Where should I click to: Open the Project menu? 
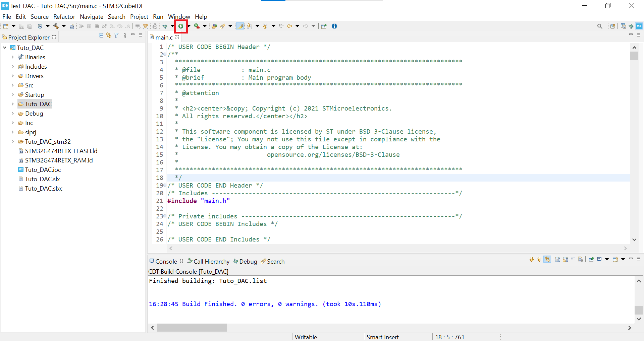(139, 17)
